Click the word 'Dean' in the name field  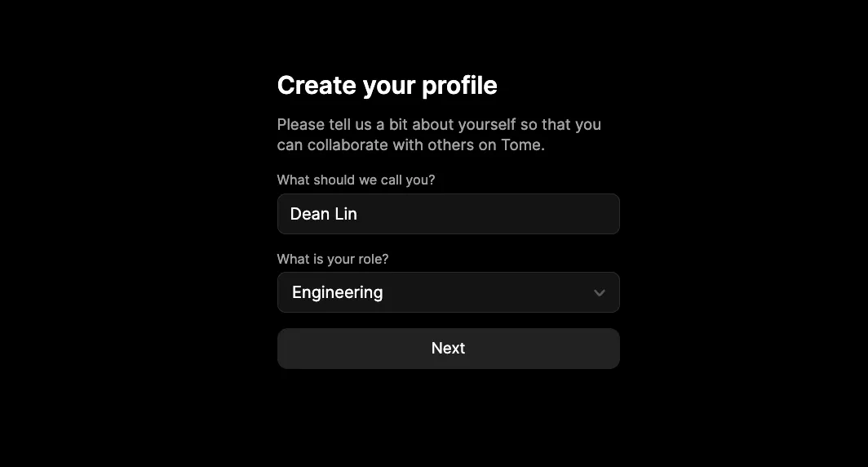point(310,214)
